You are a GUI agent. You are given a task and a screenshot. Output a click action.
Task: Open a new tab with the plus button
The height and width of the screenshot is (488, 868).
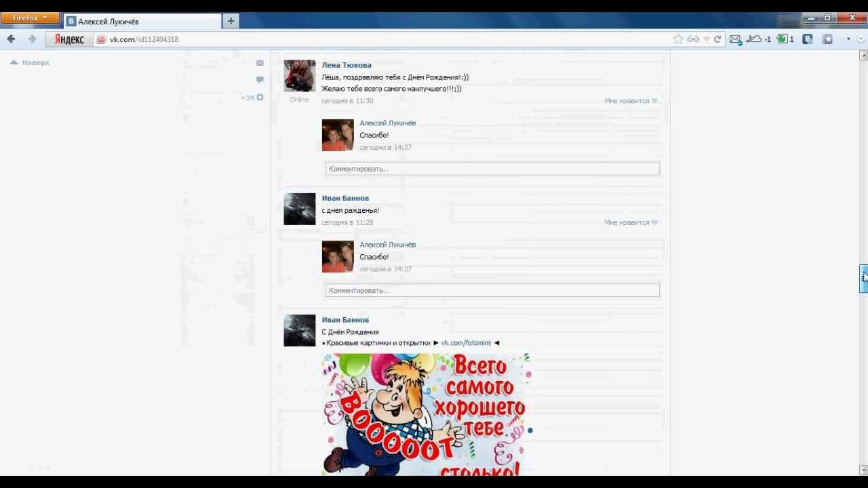pos(231,21)
